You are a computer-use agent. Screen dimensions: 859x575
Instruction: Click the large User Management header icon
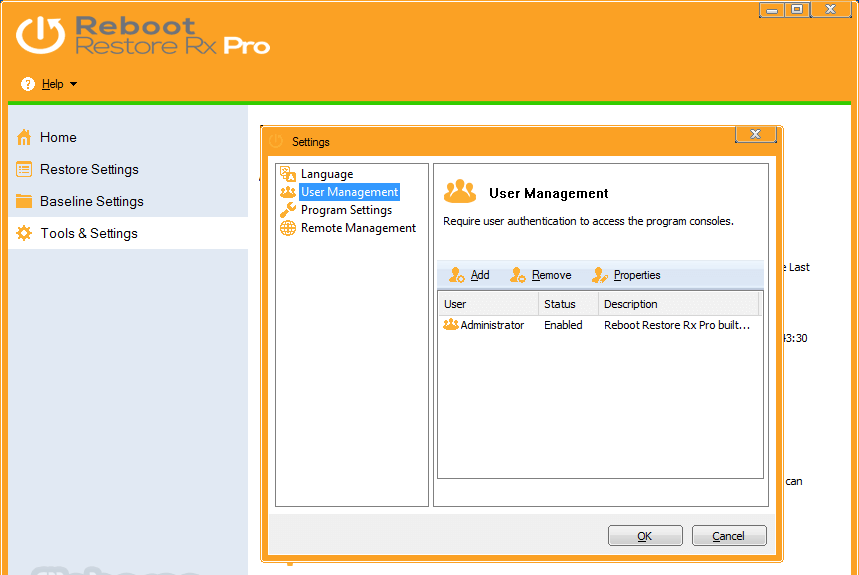tap(460, 191)
